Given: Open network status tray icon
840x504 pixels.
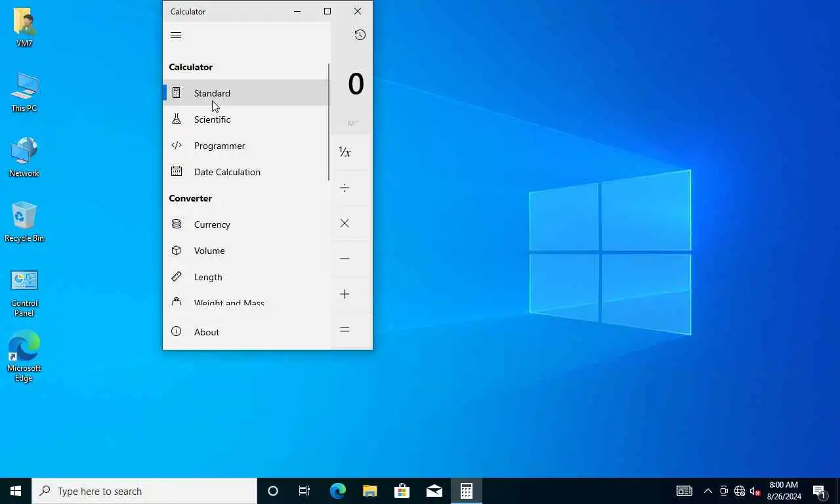Looking at the screenshot, I should coord(740,491).
